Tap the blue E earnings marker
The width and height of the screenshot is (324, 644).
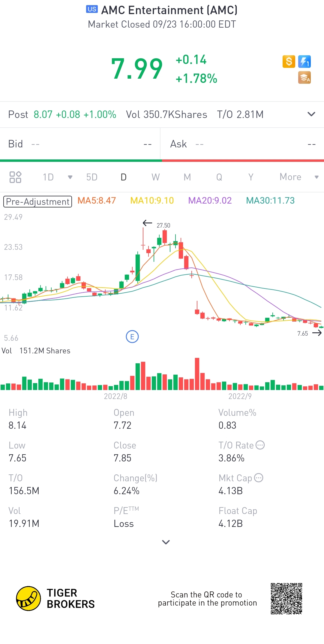132,337
